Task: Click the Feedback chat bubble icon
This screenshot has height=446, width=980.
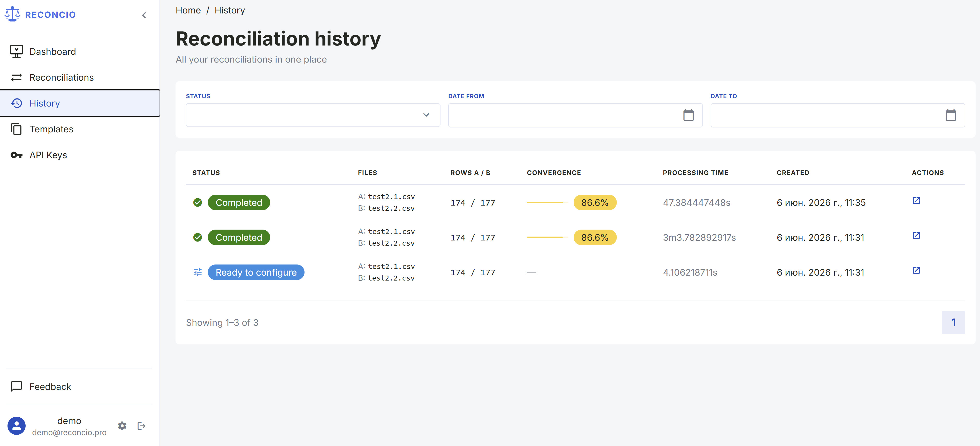Action: 16,386
